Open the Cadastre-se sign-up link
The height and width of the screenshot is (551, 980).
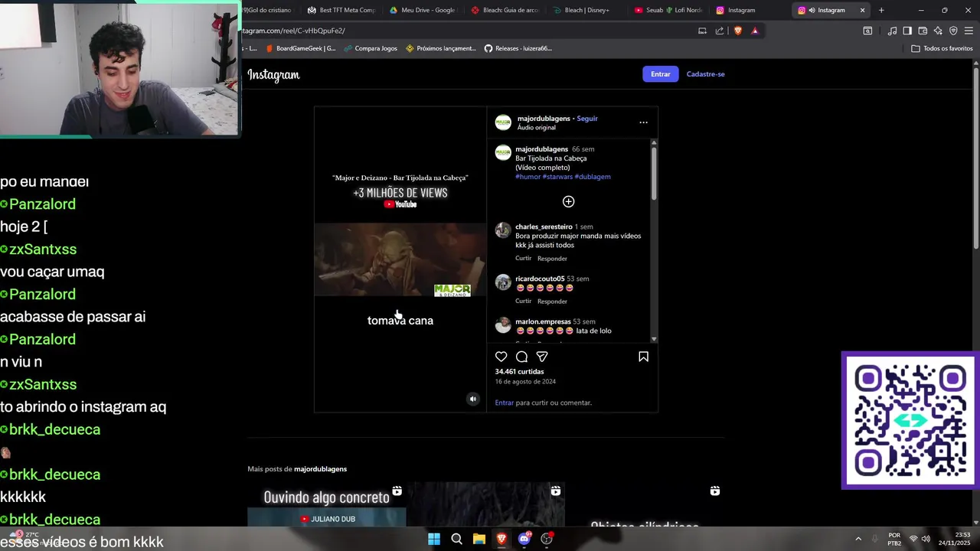click(x=705, y=74)
